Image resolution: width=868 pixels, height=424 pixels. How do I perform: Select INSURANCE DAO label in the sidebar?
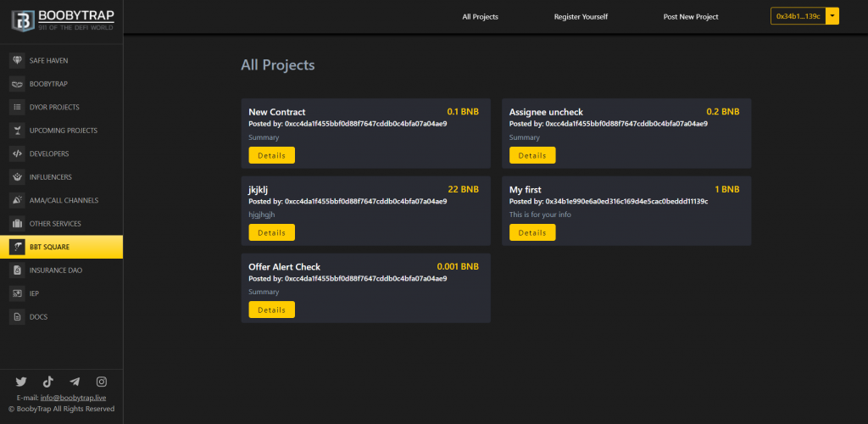coord(56,271)
